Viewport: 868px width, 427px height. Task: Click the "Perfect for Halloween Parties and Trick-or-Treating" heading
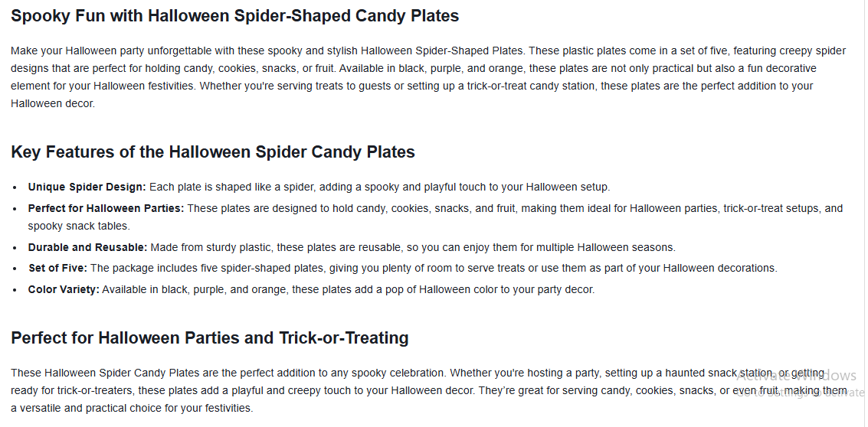click(x=209, y=337)
